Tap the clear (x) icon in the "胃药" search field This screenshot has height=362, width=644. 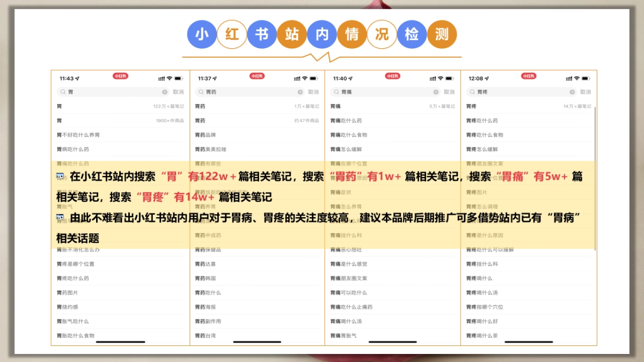[x=301, y=91]
